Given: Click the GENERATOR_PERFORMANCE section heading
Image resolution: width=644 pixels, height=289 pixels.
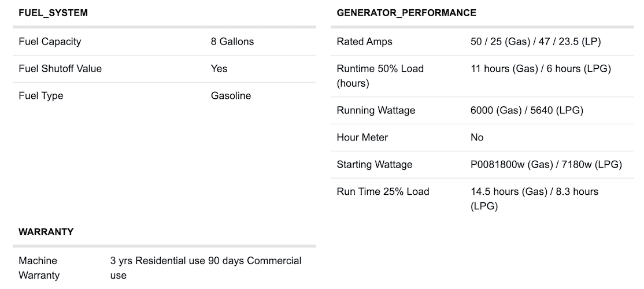Looking at the screenshot, I should [x=406, y=13].
